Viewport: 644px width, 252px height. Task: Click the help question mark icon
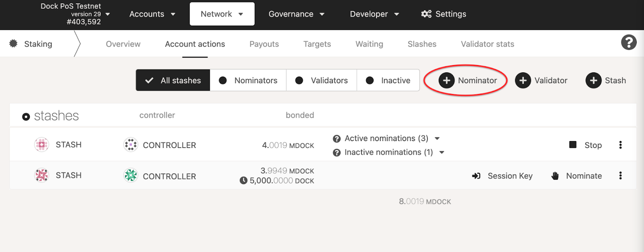[x=629, y=42]
